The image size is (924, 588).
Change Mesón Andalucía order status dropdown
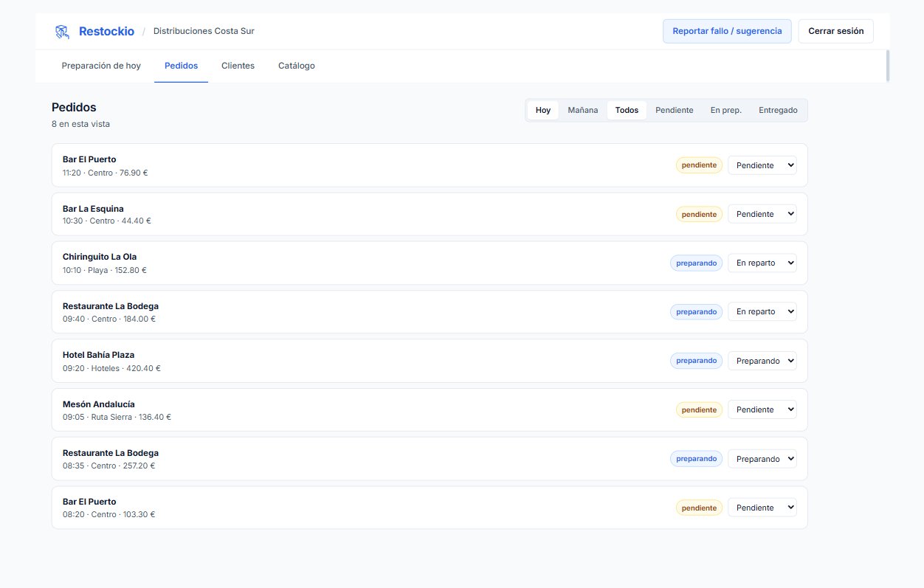coord(762,409)
